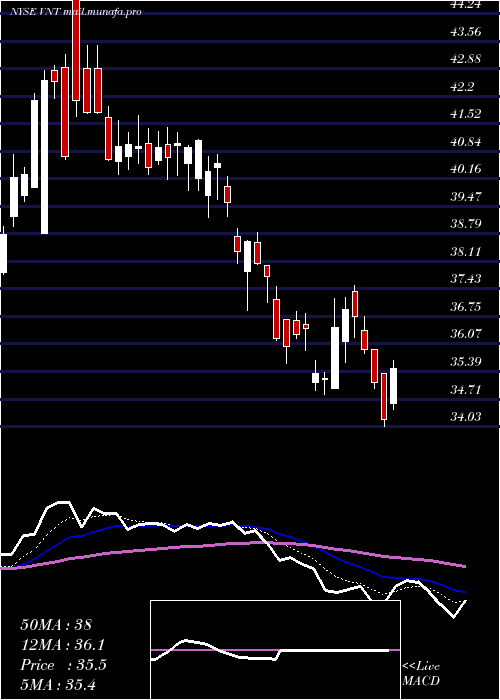Click the Price : 35.5 readout
500x700 pixels.
coord(63,665)
